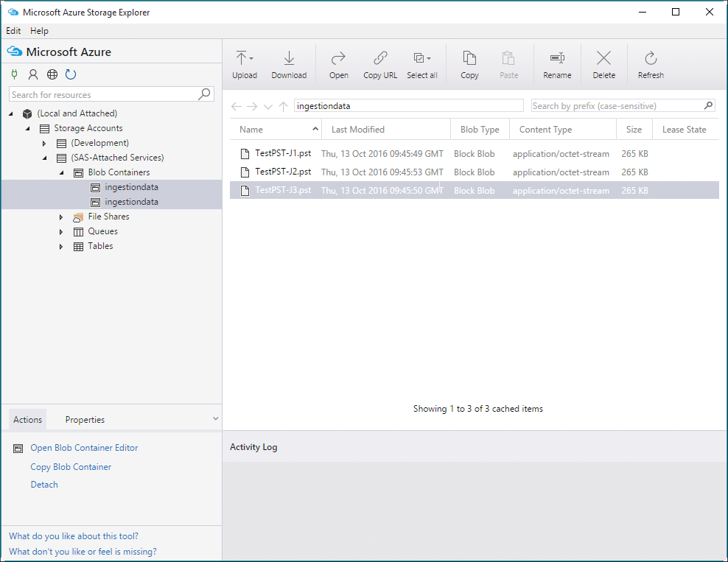728x562 pixels.
Task: Click 'What don't you like or feel is missing?'
Action: (83, 552)
